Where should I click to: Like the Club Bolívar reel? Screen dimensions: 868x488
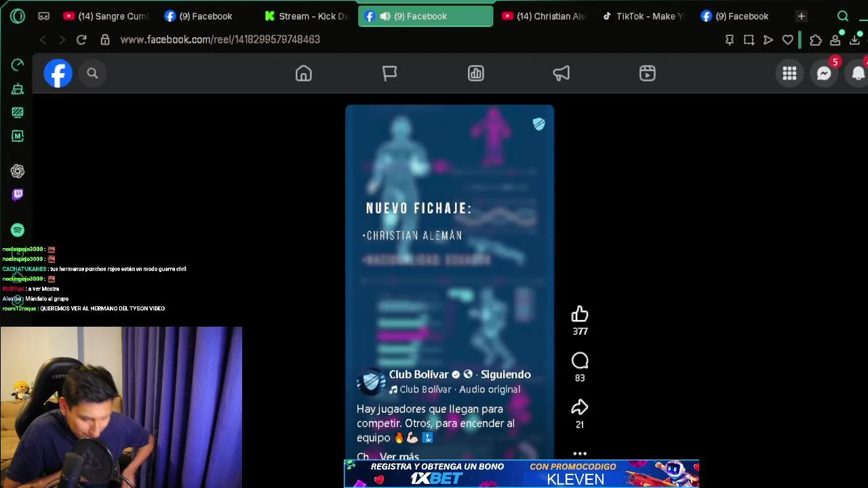click(x=580, y=314)
